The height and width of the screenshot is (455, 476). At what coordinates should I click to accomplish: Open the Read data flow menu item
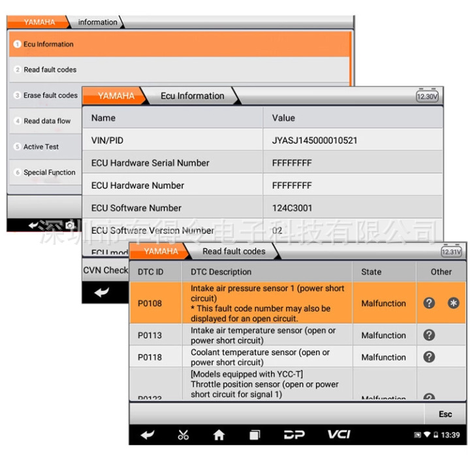click(46, 121)
